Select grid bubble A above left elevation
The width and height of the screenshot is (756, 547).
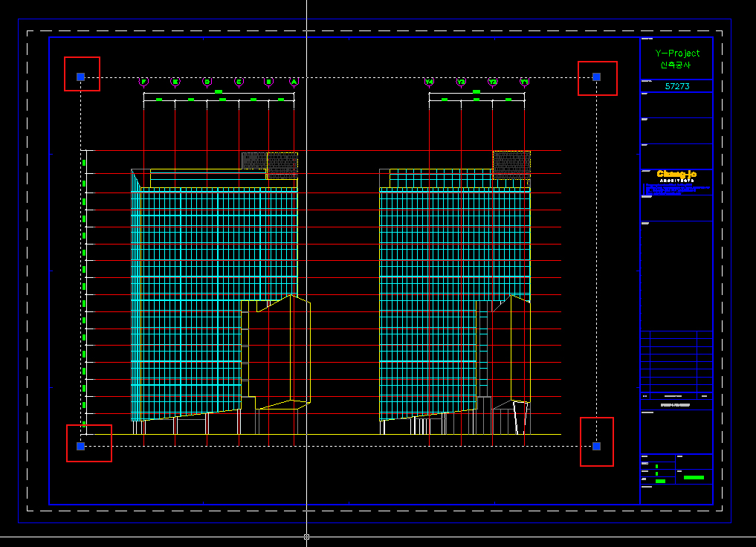coord(294,82)
